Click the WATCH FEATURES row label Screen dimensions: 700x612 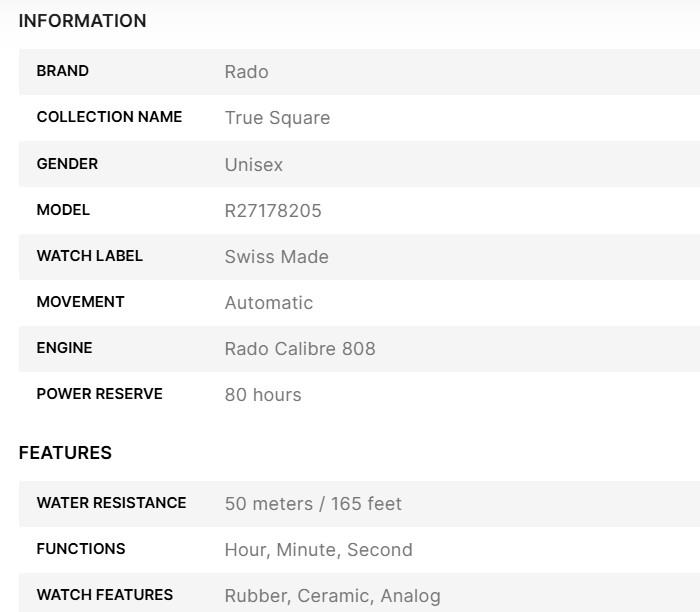click(104, 595)
